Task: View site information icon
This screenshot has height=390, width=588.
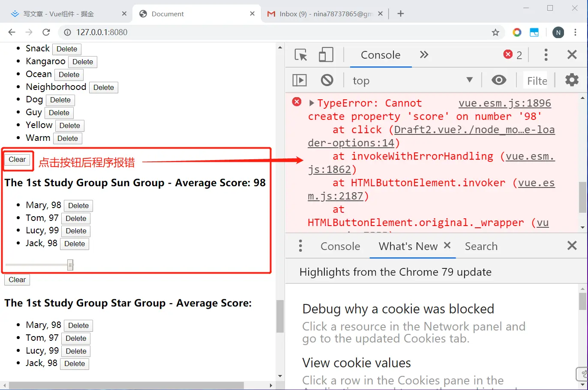Action: [x=67, y=32]
